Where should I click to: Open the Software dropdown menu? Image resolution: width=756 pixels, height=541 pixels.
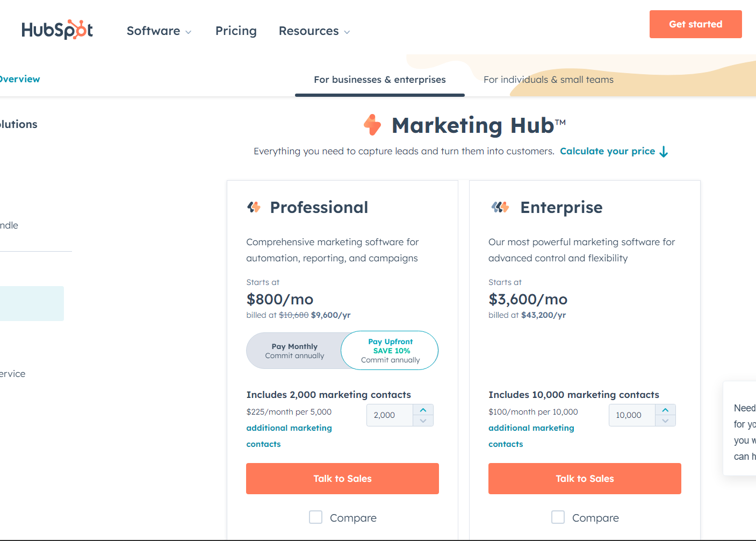pos(159,31)
